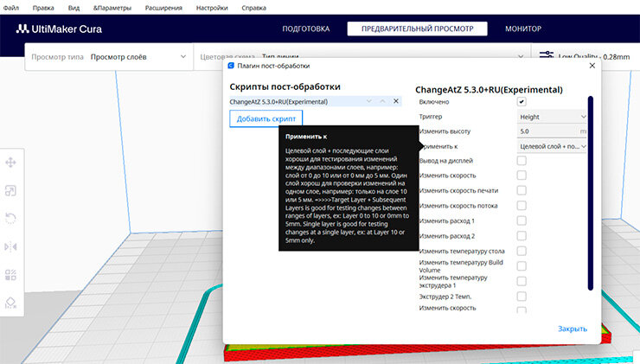This screenshot has height=364, width=640.
Task: Open the Справка menu
Action: pos(254,8)
